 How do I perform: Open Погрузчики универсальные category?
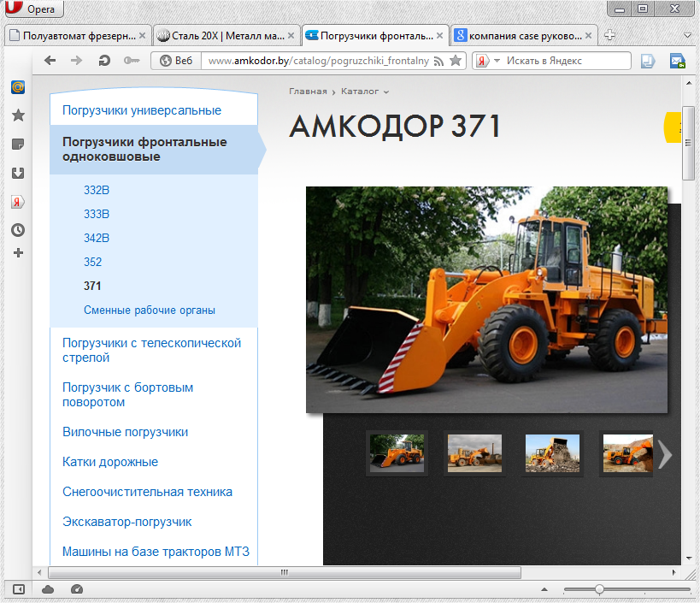coord(142,110)
